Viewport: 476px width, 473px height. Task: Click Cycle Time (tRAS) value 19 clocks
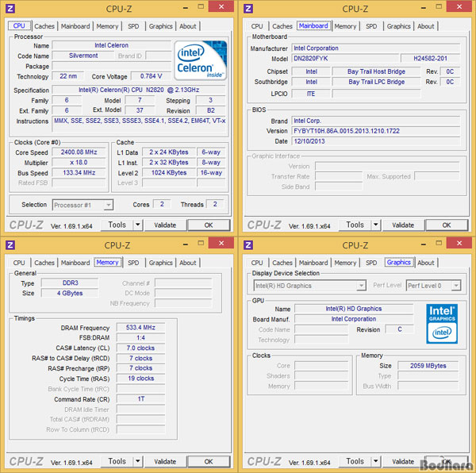[140, 379]
